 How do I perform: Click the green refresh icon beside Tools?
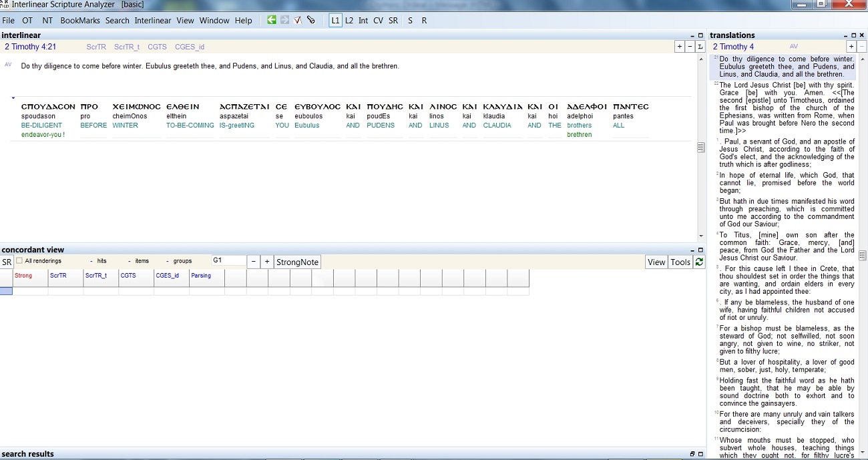pyautogui.click(x=699, y=262)
